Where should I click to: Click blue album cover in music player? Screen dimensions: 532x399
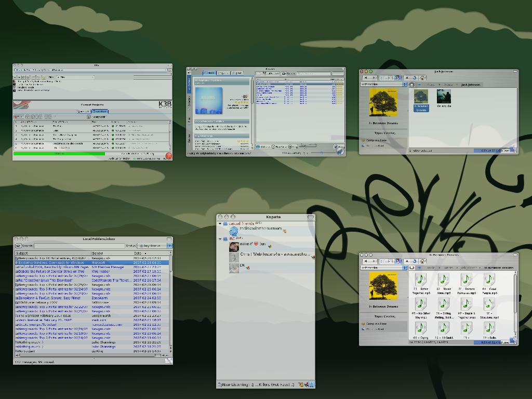tap(209, 101)
